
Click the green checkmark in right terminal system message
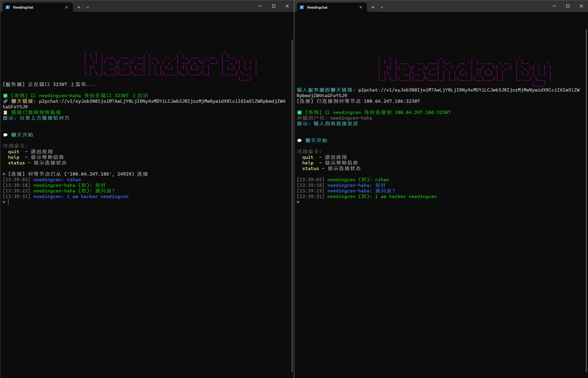tap(299, 113)
